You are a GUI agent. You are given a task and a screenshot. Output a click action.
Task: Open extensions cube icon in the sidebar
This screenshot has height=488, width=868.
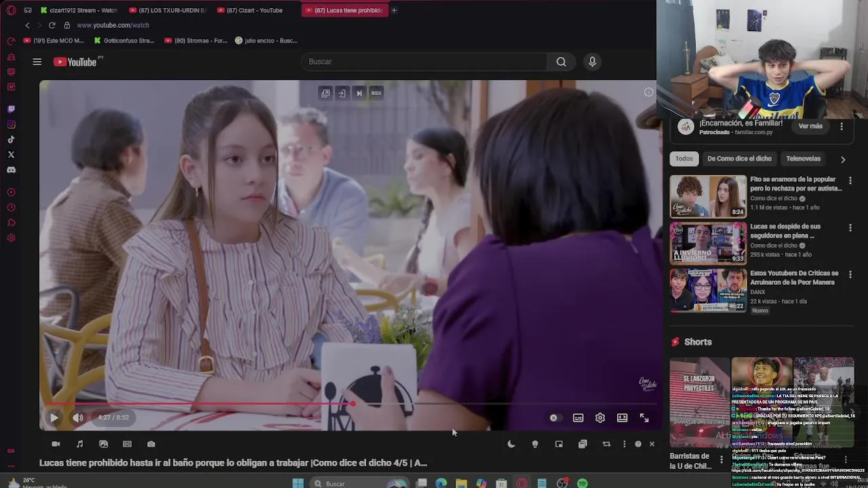pyautogui.click(x=11, y=223)
